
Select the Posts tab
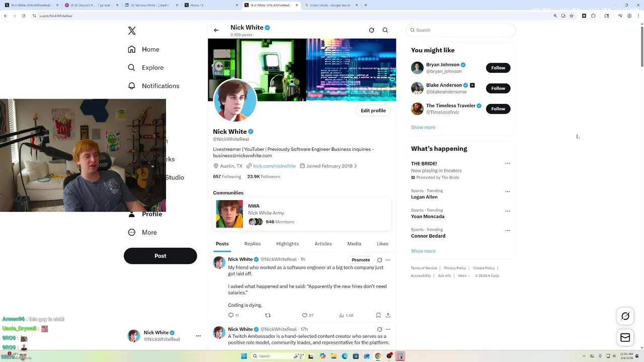click(222, 244)
